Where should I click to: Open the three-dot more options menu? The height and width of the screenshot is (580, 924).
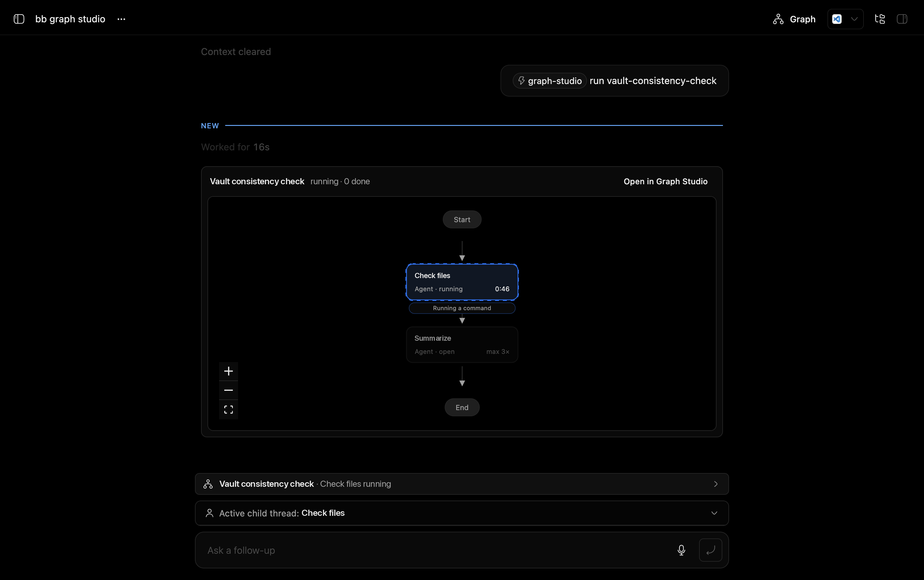(121, 19)
